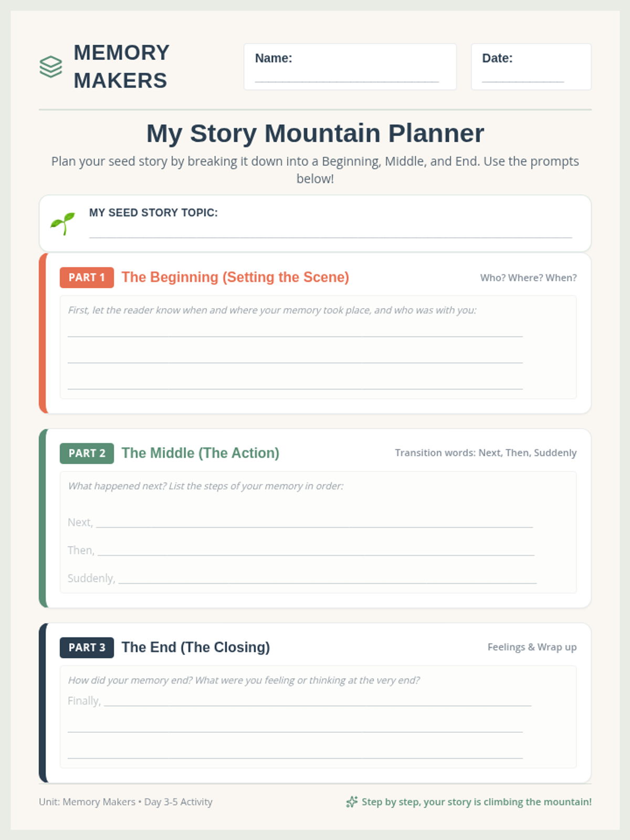Click 'The End (The Closing)' heading
The width and height of the screenshot is (630, 840).
coord(196,647)
